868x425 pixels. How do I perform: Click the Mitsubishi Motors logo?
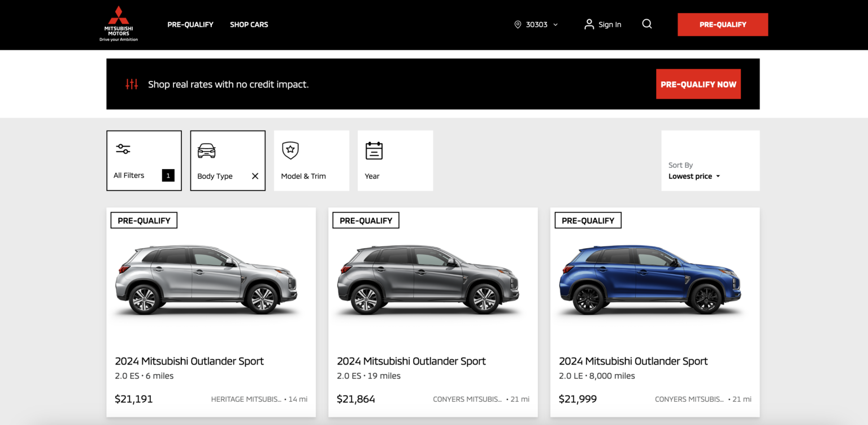[118, 24]
